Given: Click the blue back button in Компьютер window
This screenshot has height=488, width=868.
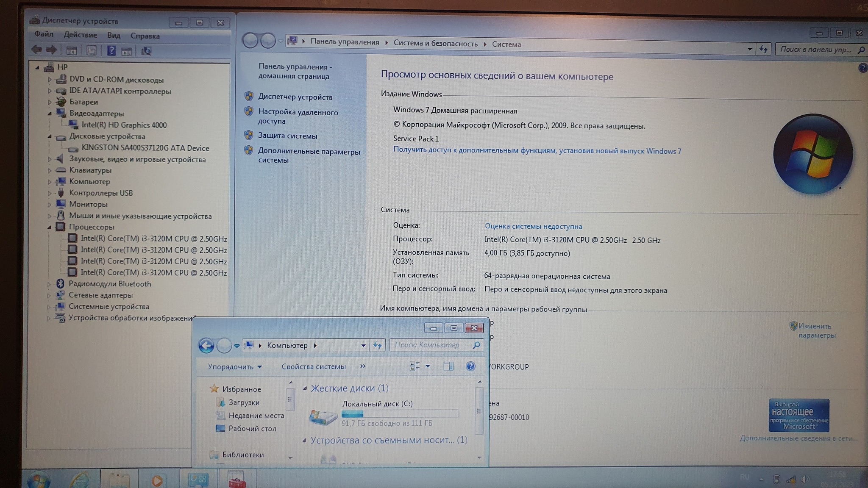Looking at the screenshot, I should pyautogui.click(x=206, y=346).
